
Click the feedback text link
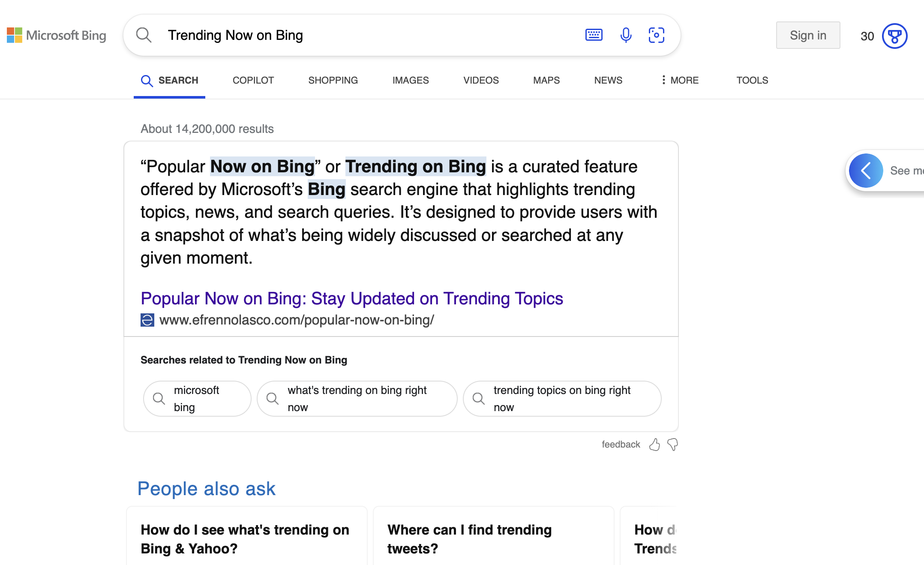pos(621,445)
